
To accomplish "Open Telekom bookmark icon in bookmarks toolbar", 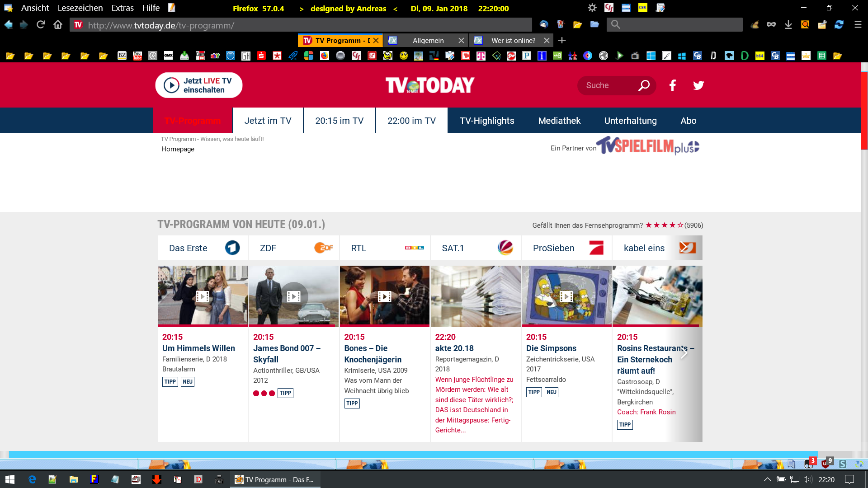I will [481, 56].
